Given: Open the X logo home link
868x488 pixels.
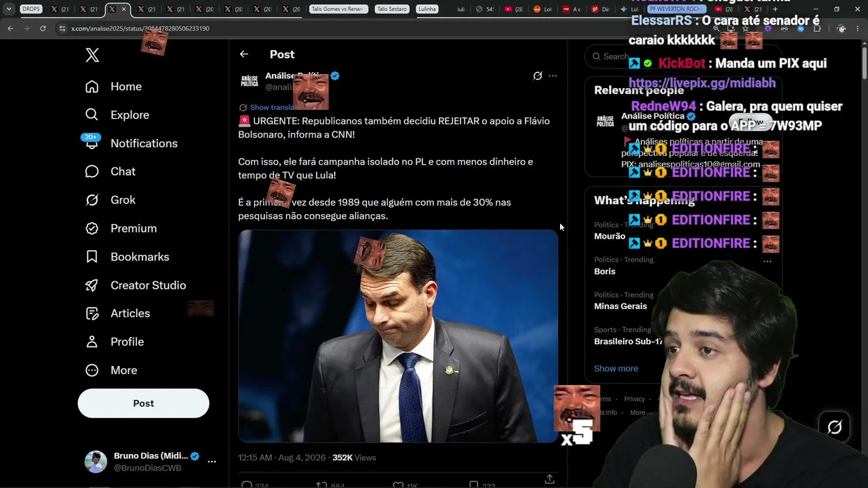Looking at the screenshot, I should tap(92, 56).
